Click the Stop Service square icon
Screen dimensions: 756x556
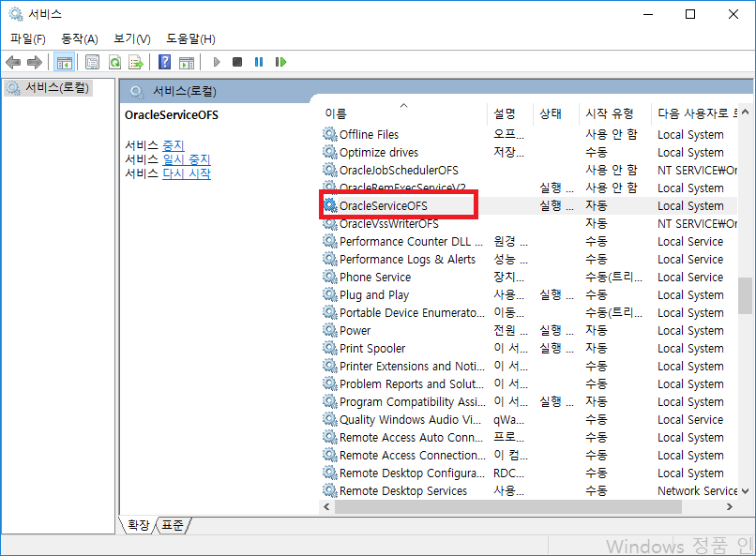(237, 62)
